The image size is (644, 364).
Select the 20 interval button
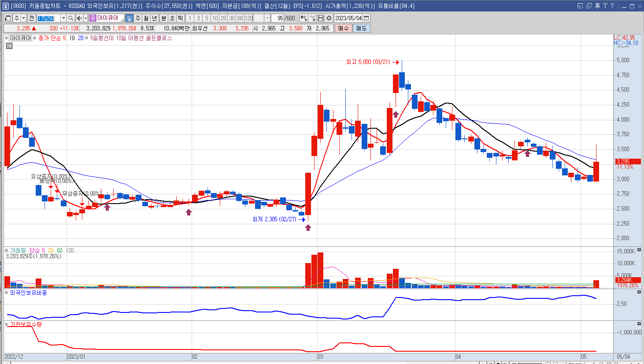(x=223, y=18)
